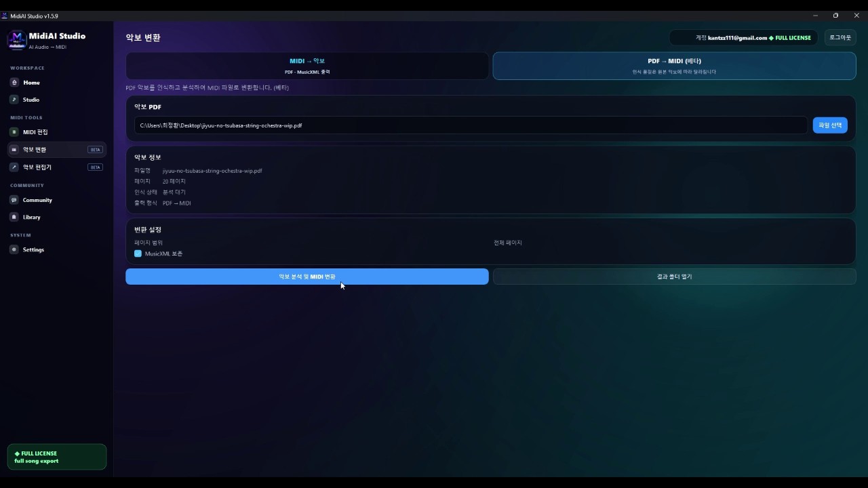The image size is (868, 488).
Task: Open the Library icon
Action: (14, 217)
